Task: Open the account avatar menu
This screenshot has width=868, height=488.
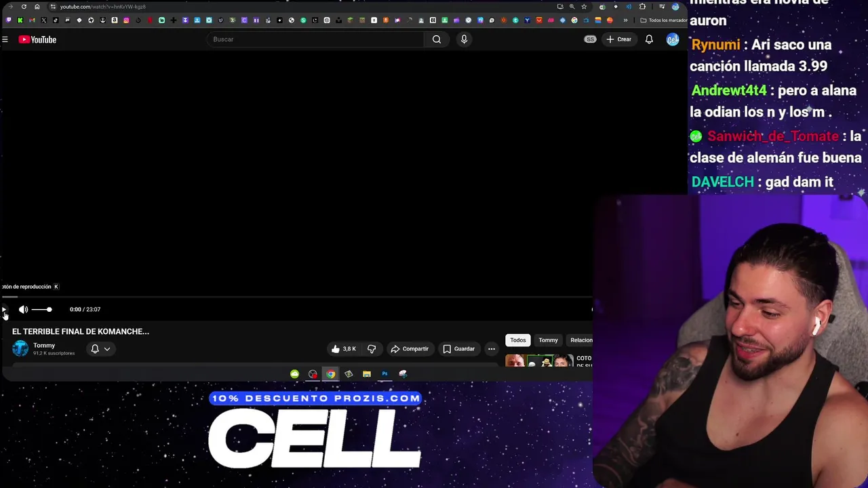Action: click(672, 39)
